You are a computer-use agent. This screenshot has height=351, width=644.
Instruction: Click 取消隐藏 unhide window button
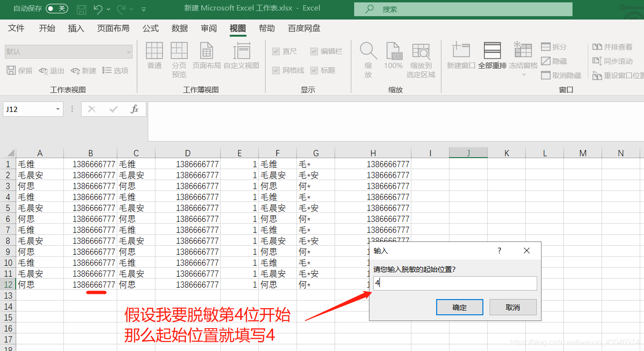(562, 75)
